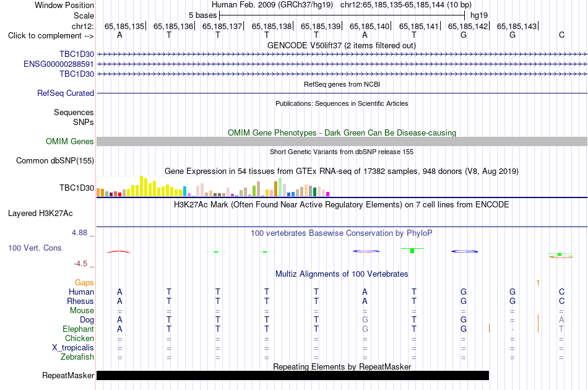
Task: Click the 'Multiz Alignments of 100 Vertebrates' title
Action: click(x=342, y=274)
